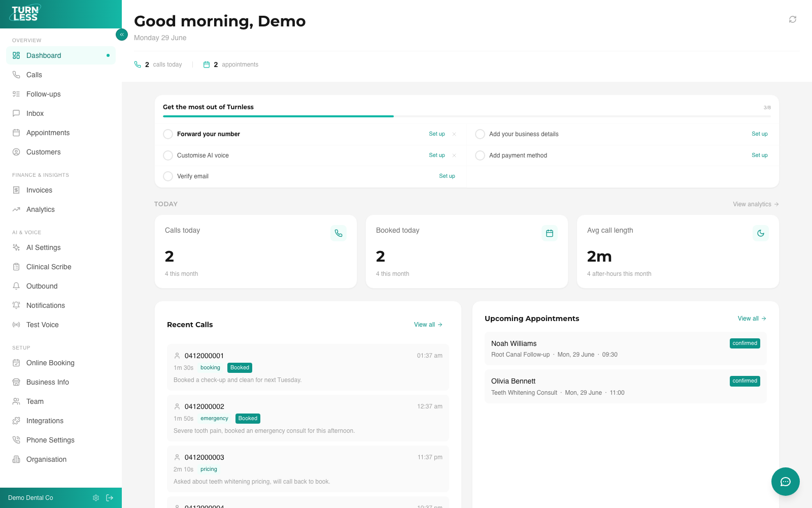The image size is (812, 508).
Task: Navigate to Appointments in sidebar
Action: point(61,133)
